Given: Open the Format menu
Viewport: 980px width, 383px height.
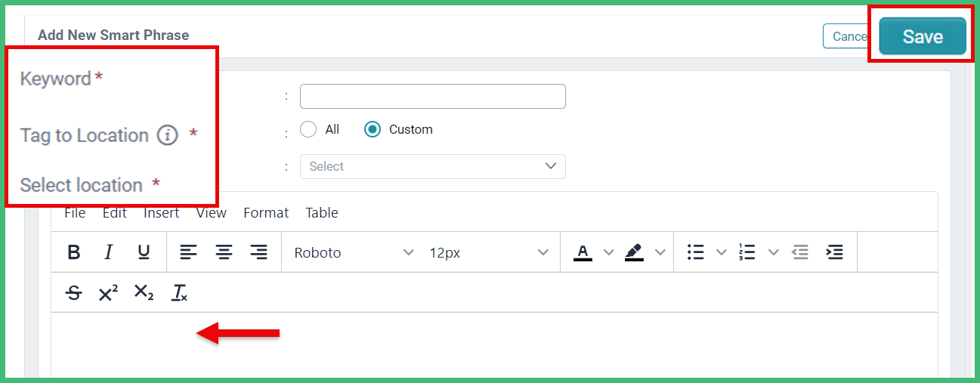Looking at the screenshot, I should (x=266, y=213).
